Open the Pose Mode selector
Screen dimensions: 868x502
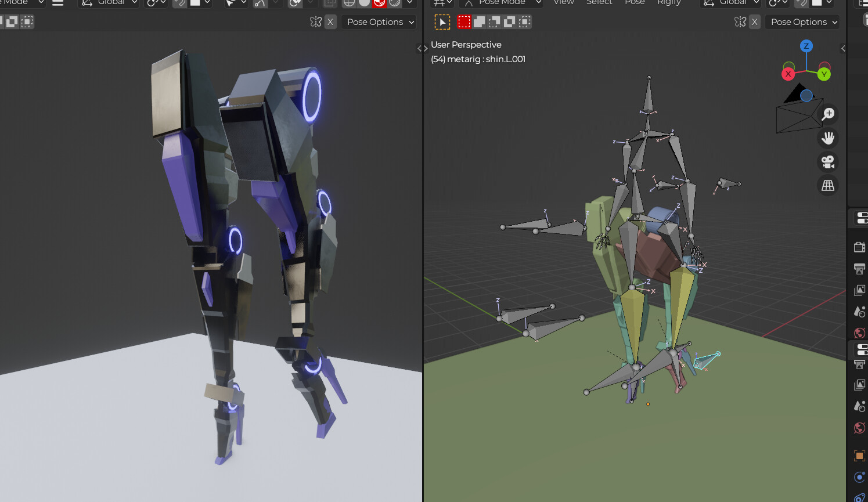coord(502,3)
